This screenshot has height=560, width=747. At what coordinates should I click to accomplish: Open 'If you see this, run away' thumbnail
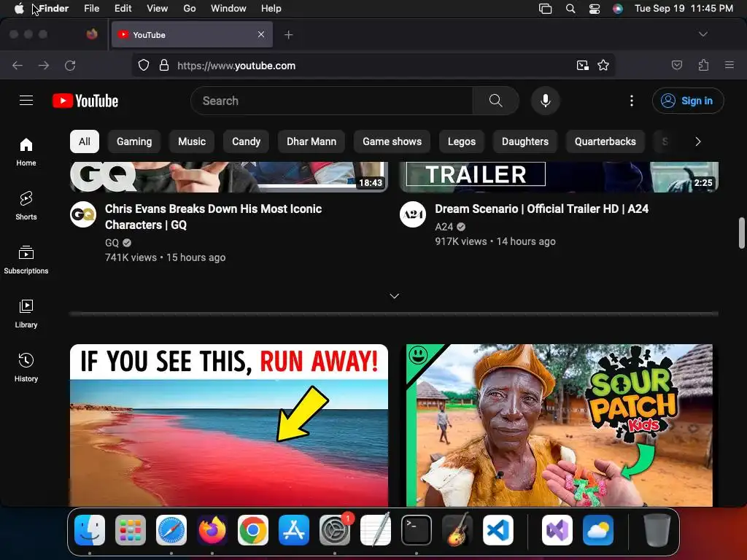[x=229, y=425]
